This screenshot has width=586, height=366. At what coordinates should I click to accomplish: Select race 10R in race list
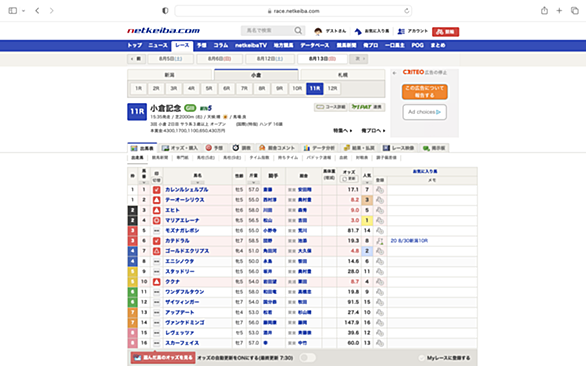297,89
